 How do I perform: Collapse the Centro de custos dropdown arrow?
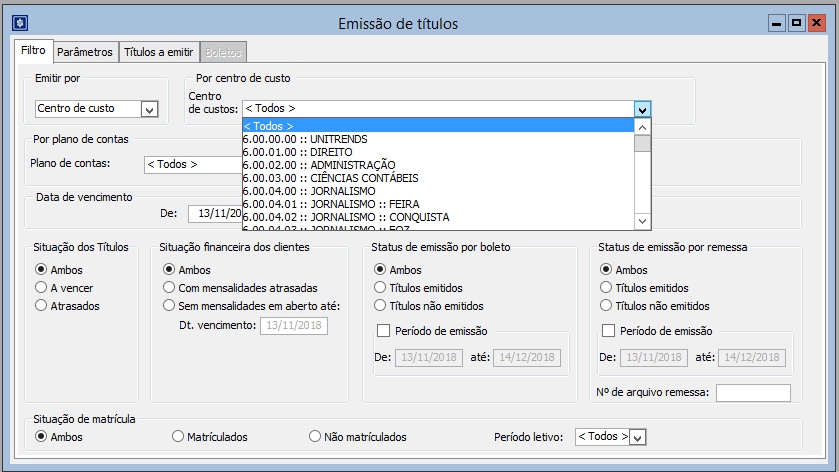point(643,109)
